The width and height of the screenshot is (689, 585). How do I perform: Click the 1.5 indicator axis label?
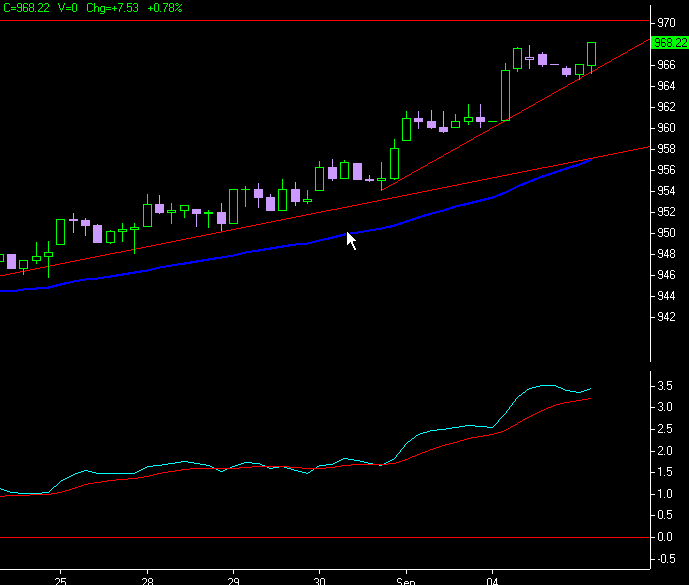point(664,472)
